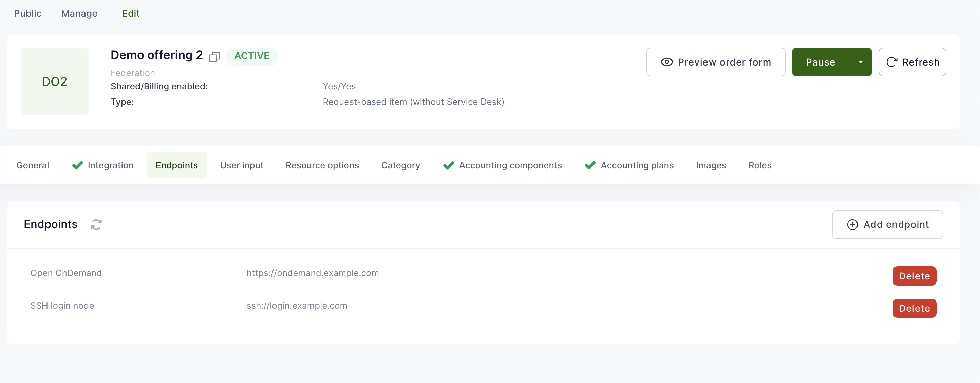Click the Endpoints section reload icon
Screen dimensions: 980x383
pyautogui.click(x=96, y=224)
